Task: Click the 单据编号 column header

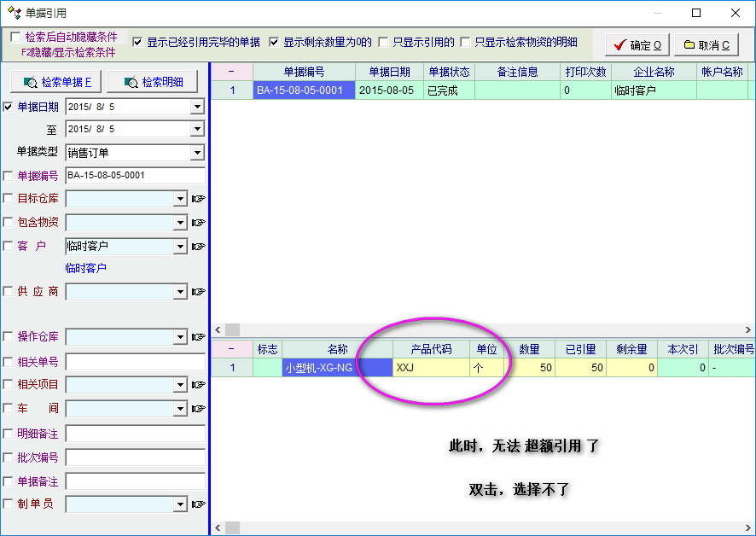Action: 304,72
